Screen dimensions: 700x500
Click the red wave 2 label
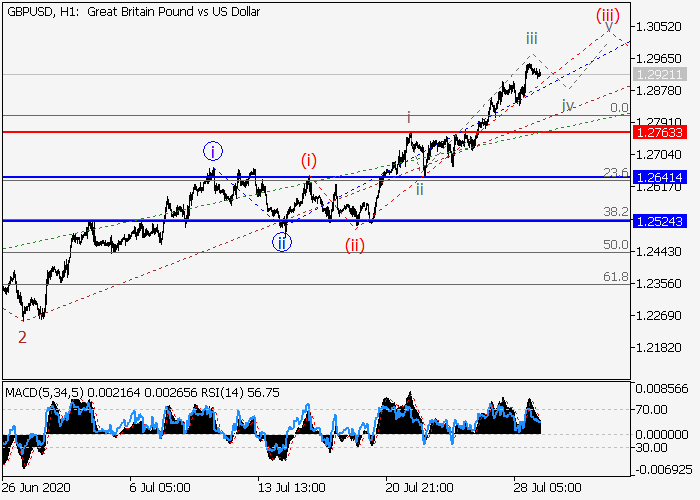[22, 336]
